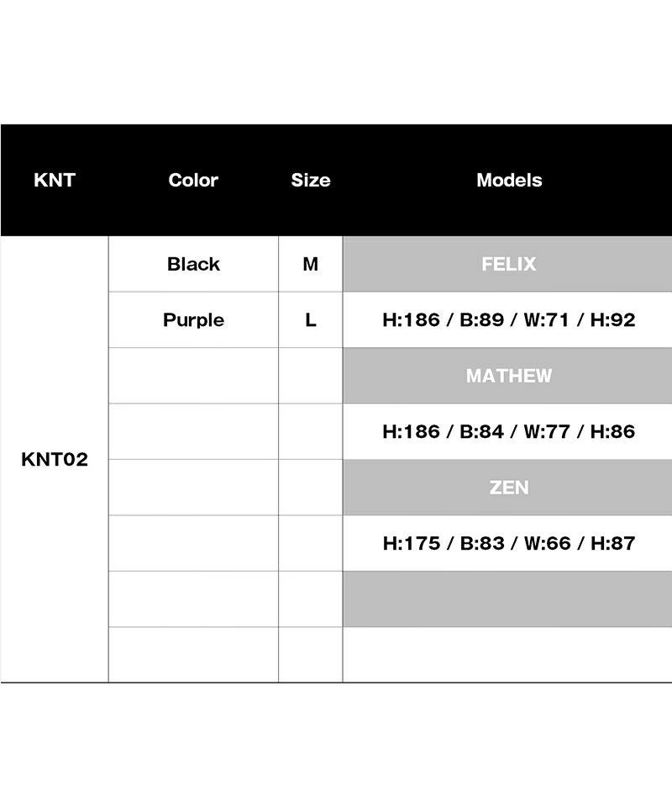Click the FELIX model name row
The image size is (672, 807).
point(508,264)
